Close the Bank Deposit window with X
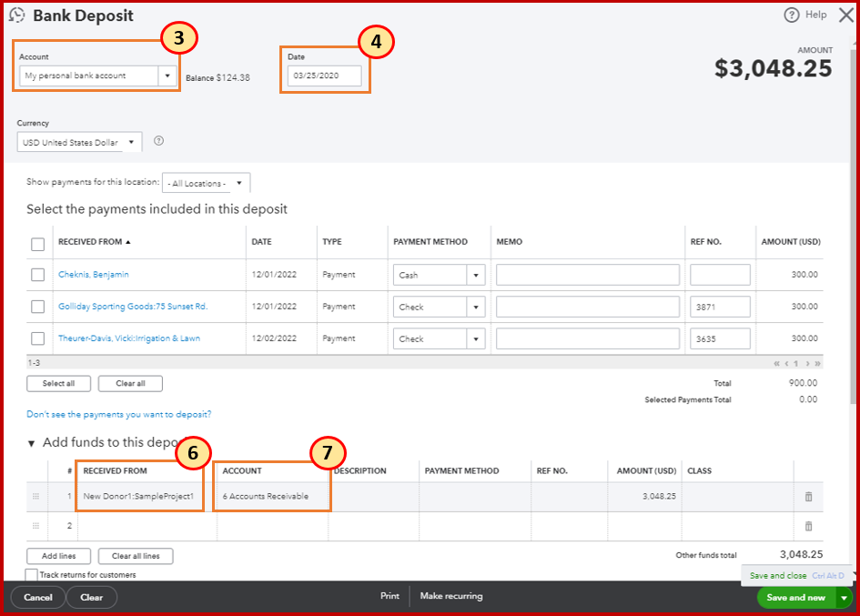Image resolution: width=860 pixels, height=616 pixels. 845,15
